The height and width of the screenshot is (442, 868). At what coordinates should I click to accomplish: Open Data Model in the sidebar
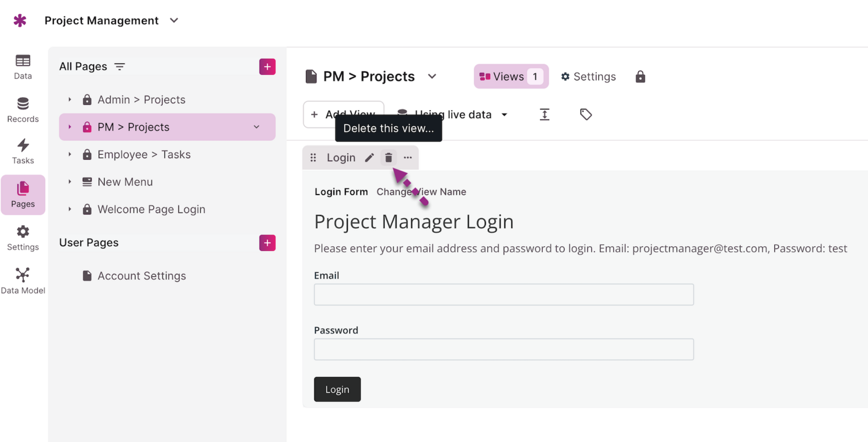tap(23, 281)
